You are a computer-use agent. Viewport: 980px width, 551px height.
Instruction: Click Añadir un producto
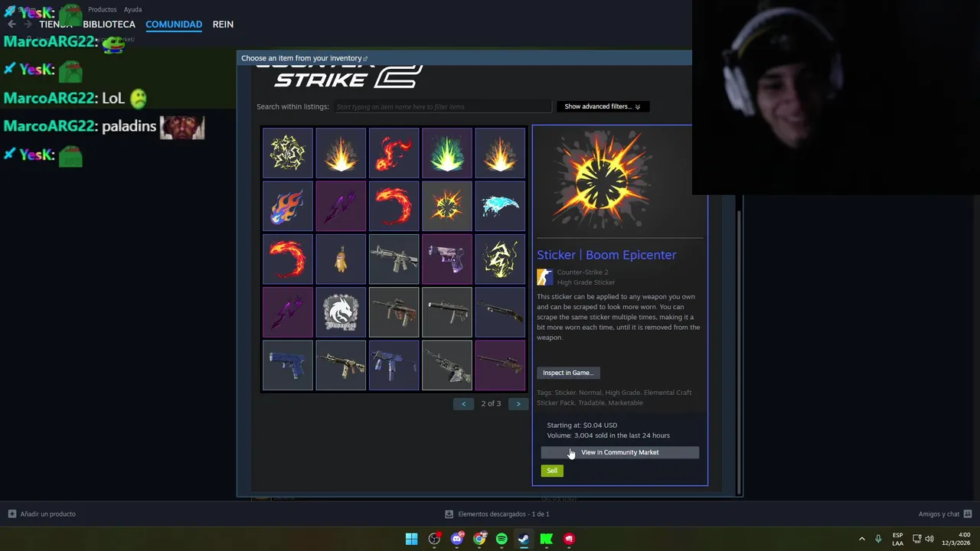42,514
